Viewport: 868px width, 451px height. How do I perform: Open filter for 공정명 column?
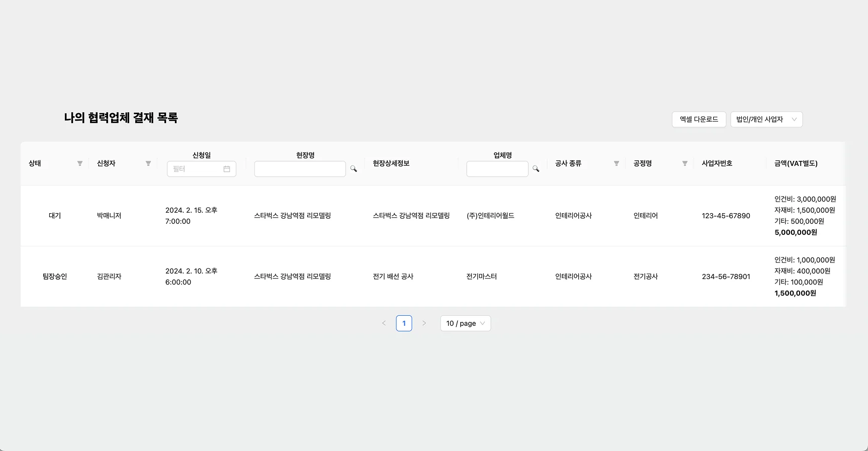684,163
